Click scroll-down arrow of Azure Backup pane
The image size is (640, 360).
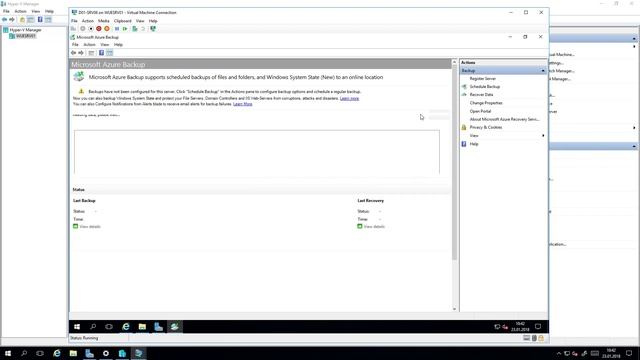point(454,309)
